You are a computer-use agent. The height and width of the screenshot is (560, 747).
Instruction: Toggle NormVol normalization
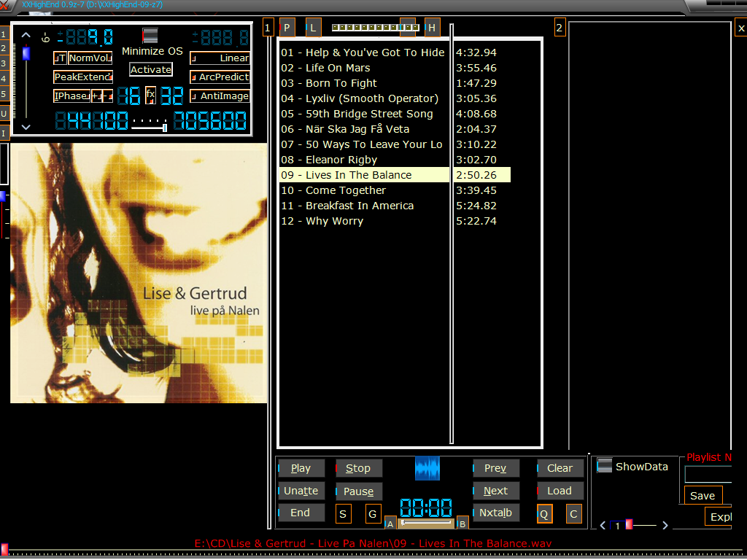point(90,58)
